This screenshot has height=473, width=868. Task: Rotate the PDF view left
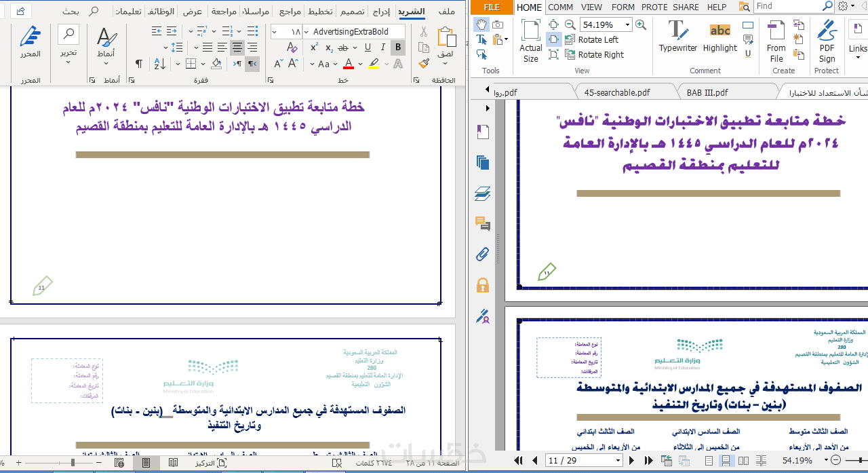[x=591, y=40]
